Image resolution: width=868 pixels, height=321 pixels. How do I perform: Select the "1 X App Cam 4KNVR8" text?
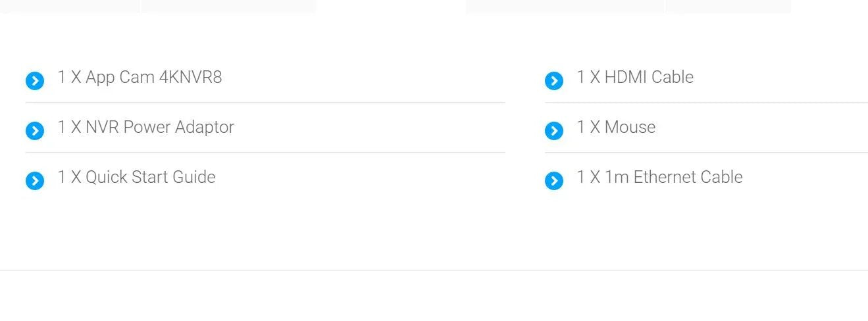point(140,77)
